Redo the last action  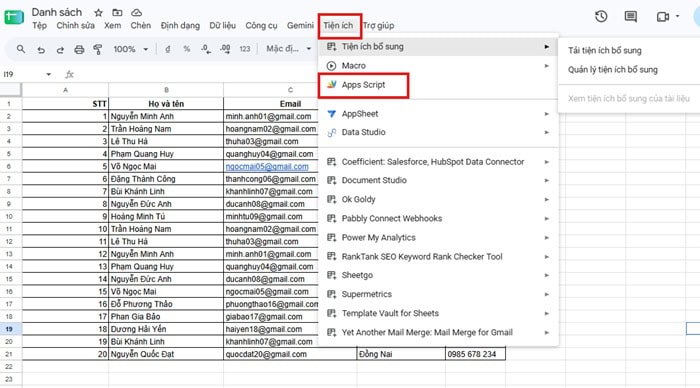coord(60,49)
